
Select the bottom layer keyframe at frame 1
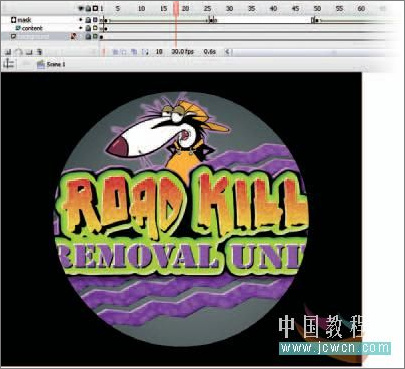pyautogui.click(x=101, y=37)
